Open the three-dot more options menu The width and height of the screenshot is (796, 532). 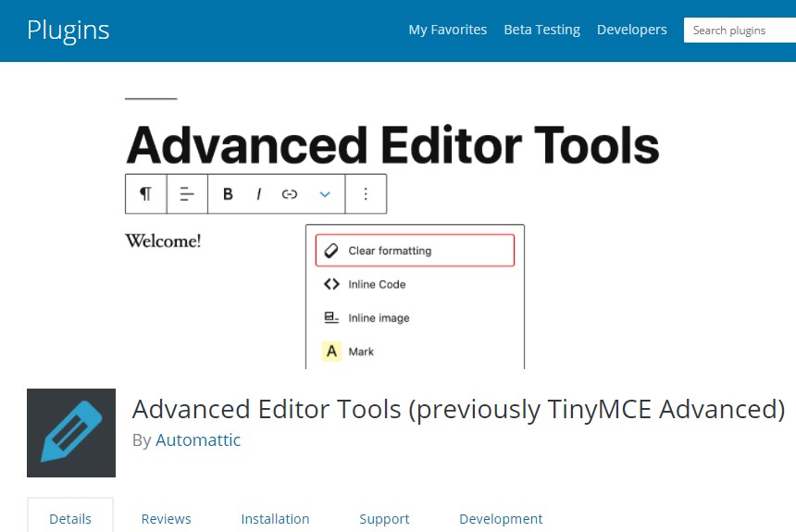[x=366, y=193]
